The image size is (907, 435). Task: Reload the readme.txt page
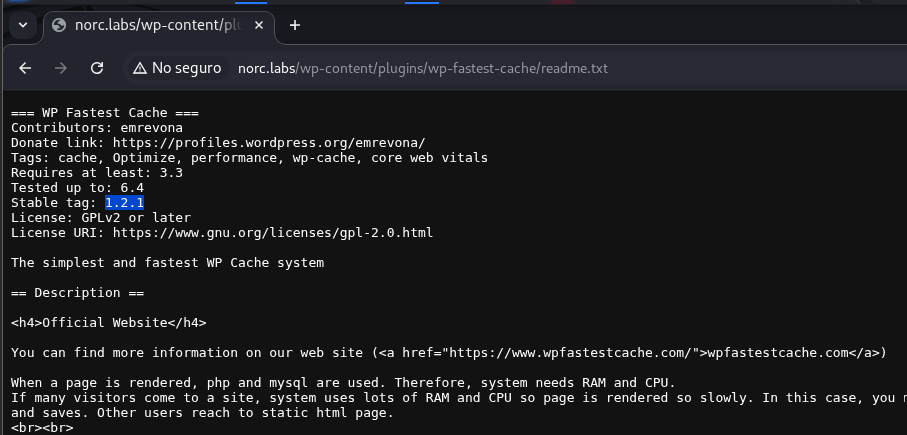click(x=97, y=68)
